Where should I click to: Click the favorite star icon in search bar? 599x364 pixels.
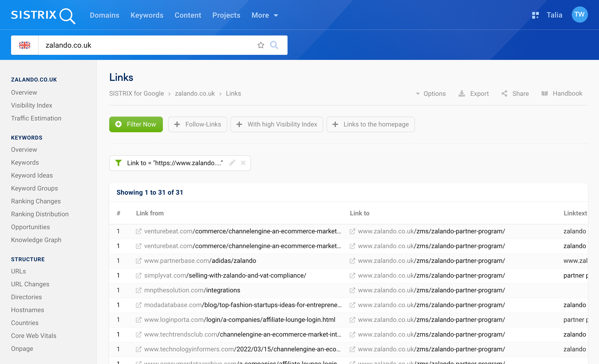[x=261, y=45]
